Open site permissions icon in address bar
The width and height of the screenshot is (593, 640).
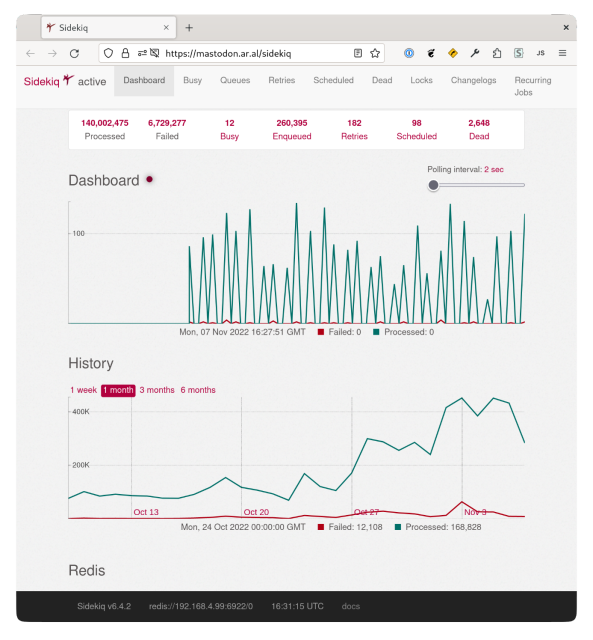142,53
